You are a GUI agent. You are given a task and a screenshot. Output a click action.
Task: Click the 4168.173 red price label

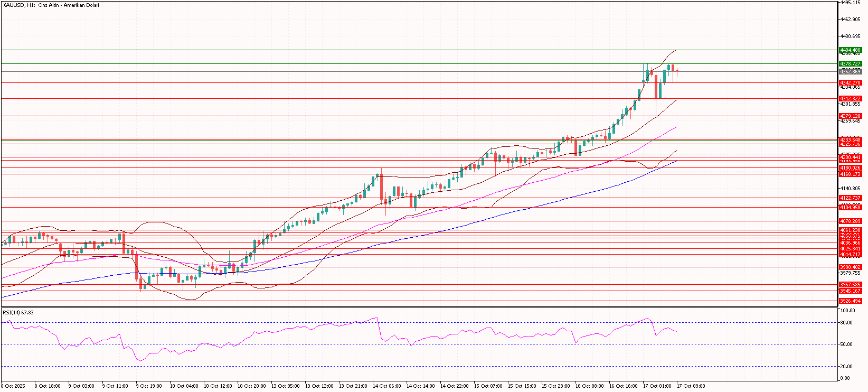850,174
